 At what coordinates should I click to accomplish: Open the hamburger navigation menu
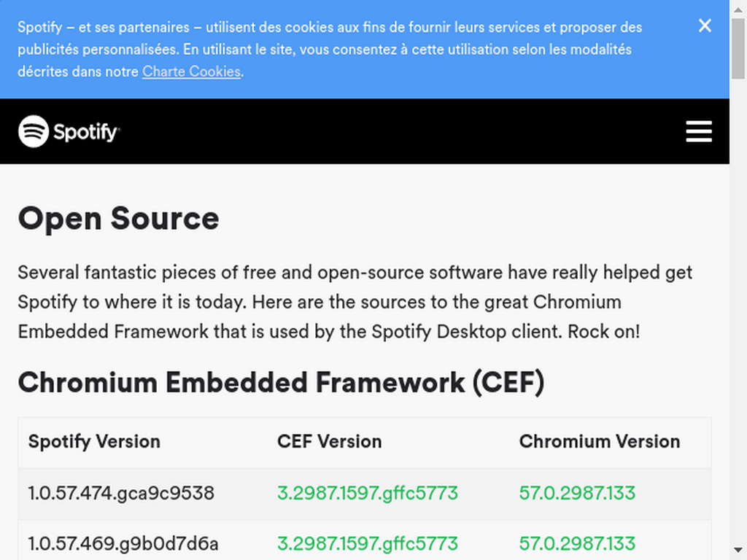699,131
